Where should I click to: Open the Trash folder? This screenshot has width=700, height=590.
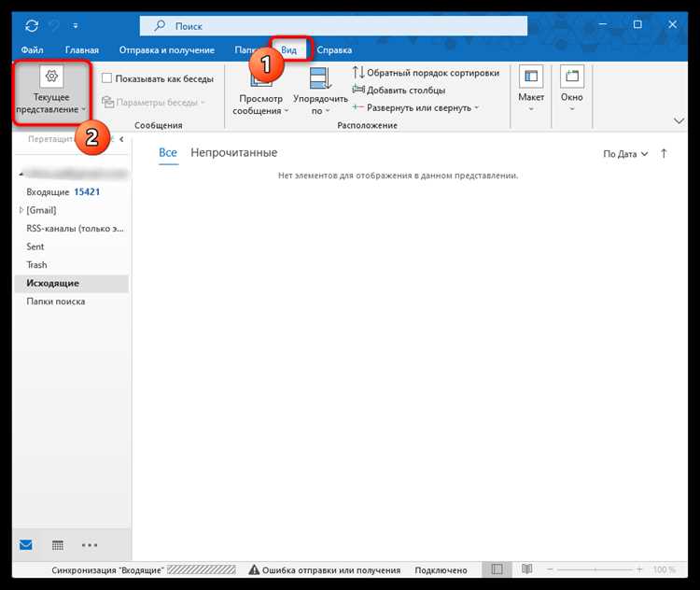[36, 265]
